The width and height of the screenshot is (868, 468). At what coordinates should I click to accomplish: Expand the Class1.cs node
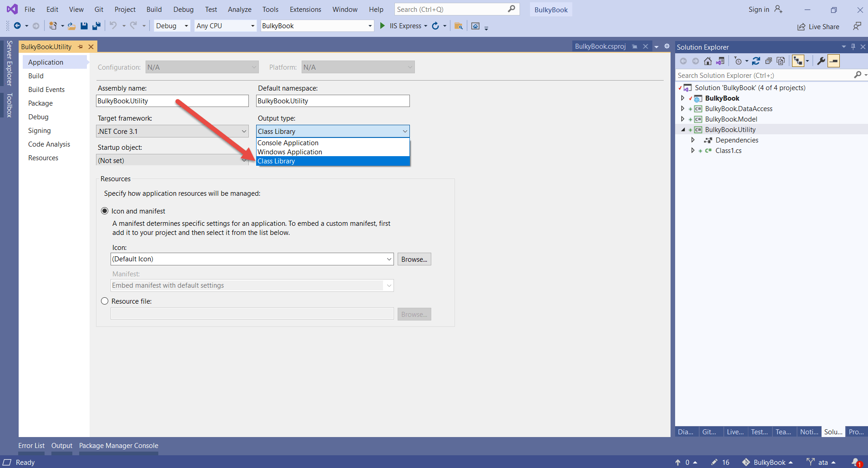(693, 150)
